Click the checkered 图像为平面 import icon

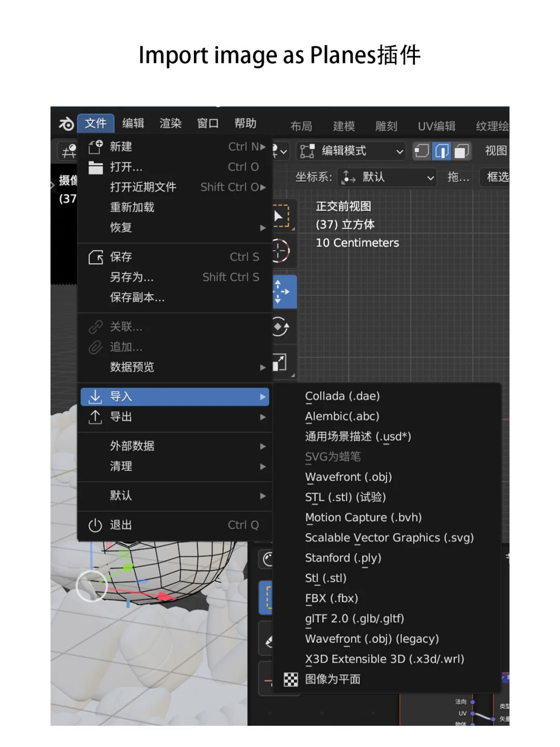coord(290,680)
